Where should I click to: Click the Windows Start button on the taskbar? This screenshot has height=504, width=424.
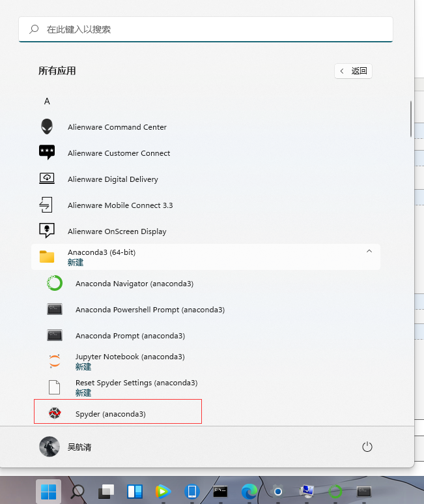click(x=48, y=491)
